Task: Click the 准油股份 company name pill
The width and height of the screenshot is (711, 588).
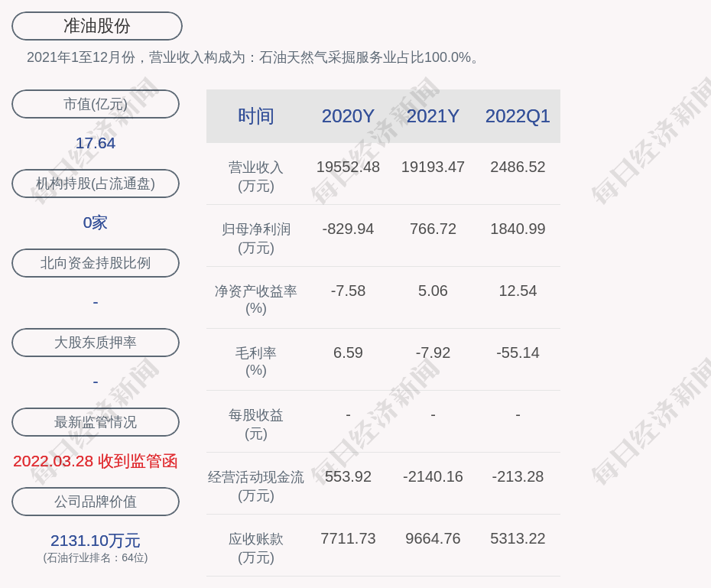Action: (97, 26)
